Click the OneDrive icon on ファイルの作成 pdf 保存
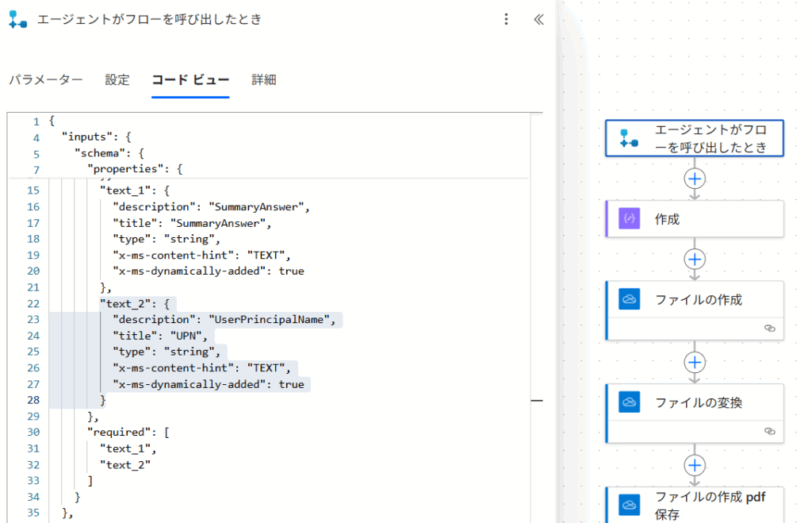Screen dimensions: 812x523 coord(630,505)
